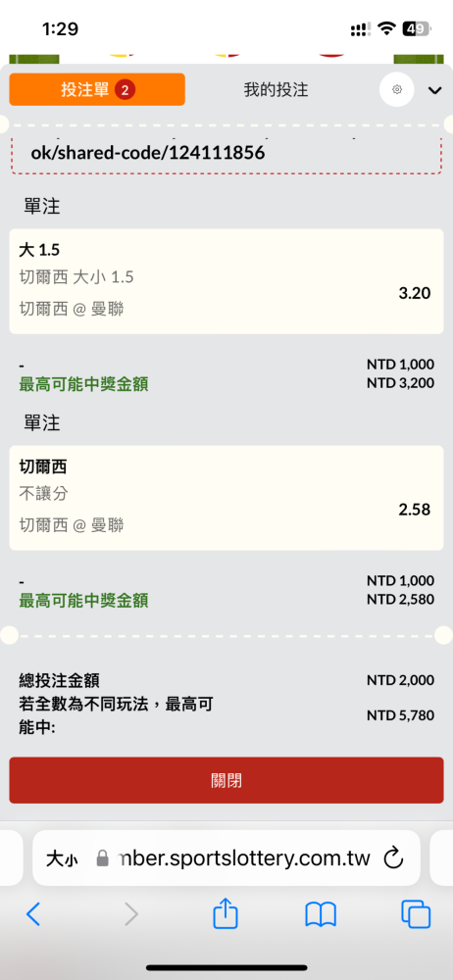Switch to 投注單 tab

tap(97, 90)
